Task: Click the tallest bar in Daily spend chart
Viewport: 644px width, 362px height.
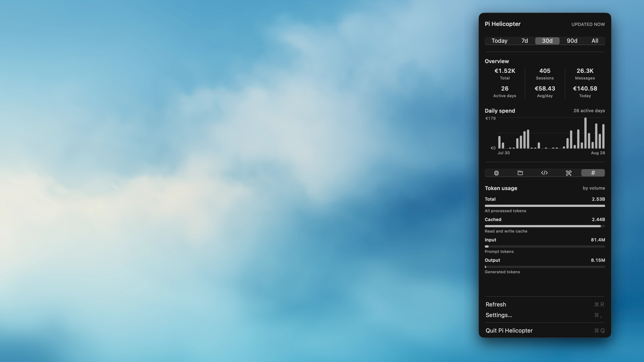Action: (x=585, y=133)
